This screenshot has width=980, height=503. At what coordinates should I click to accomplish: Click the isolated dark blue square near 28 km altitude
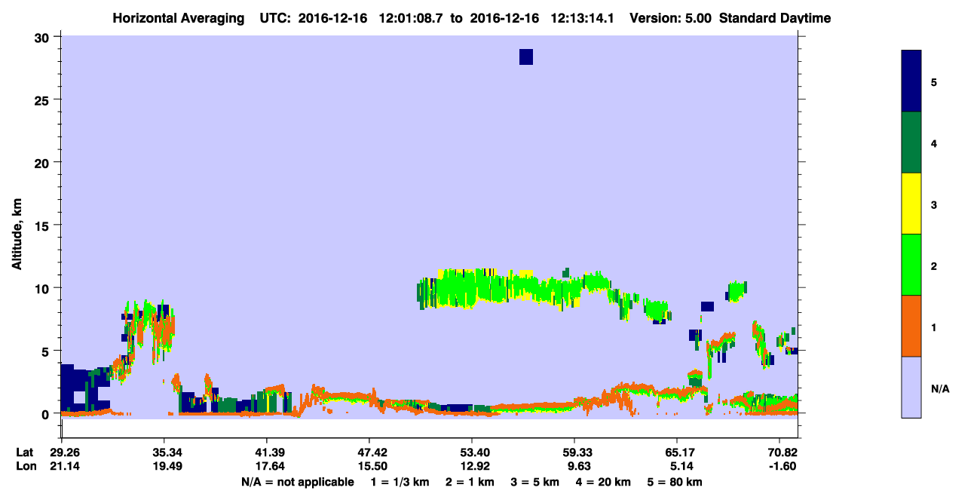526,57
